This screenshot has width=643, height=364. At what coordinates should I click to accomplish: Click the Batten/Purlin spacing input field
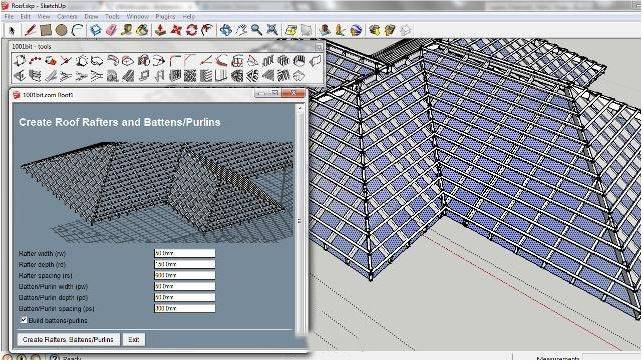point(185,308)
